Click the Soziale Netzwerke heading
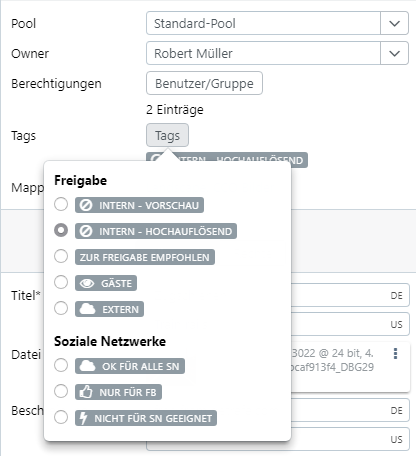Image resolution: width=416 pixels, height=456 pixels. 110,341
